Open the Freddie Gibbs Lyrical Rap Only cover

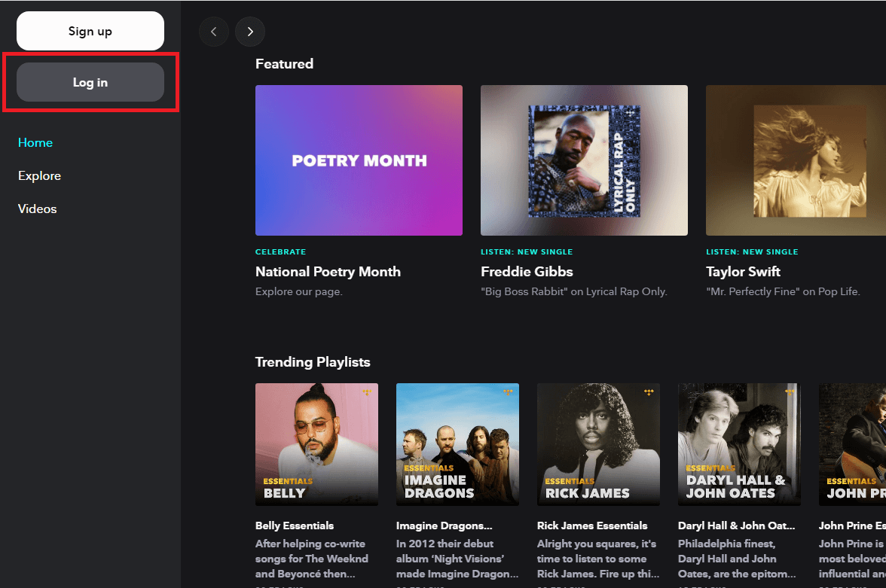(585, 160)
